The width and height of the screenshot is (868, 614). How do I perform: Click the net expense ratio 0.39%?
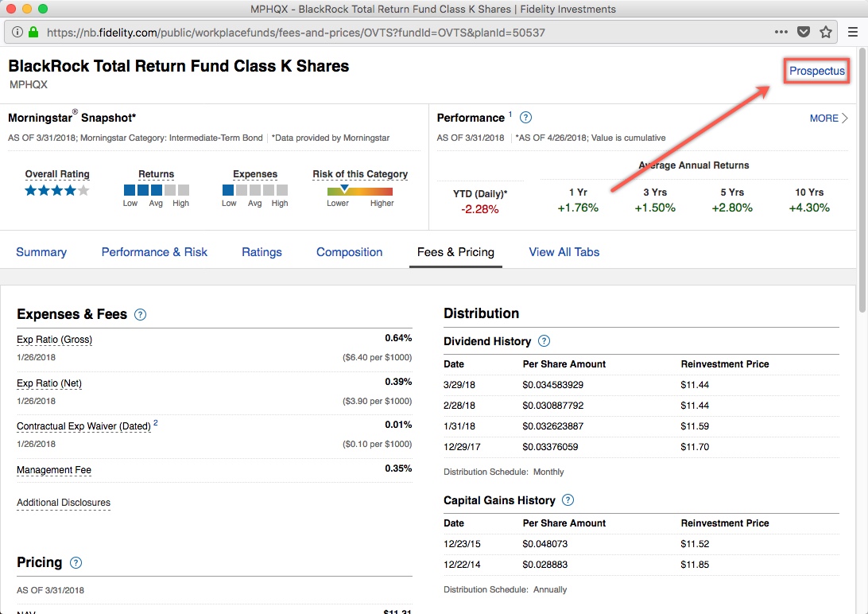point(398,382)
